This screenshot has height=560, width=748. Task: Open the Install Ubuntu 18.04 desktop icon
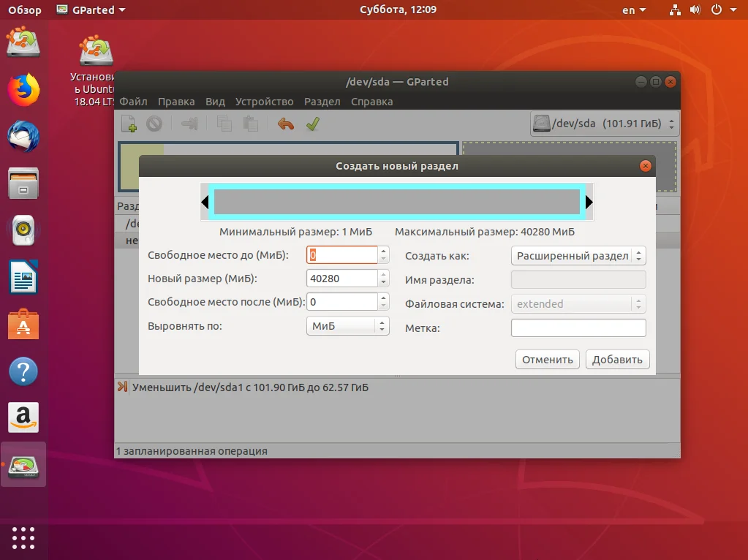coord(96,69)
